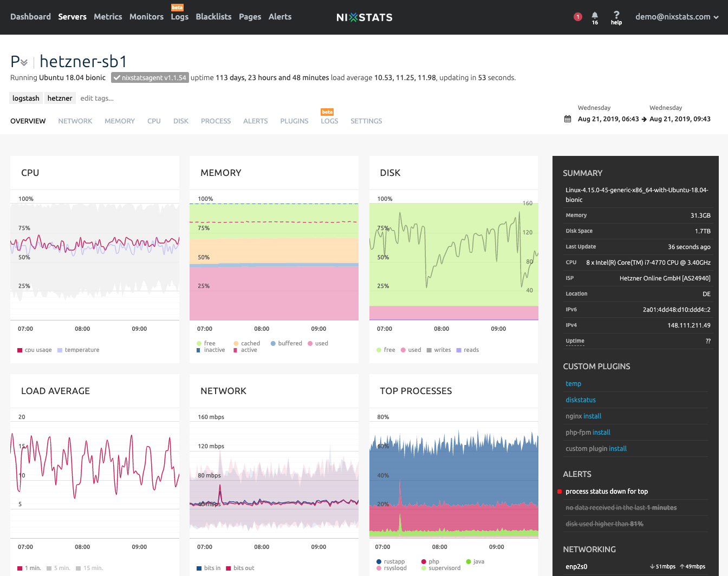Image resolution: width=728 pixels, height=576 pixels.
Task: Open the bell notifications icon
Action: click(x=595, y=16)
